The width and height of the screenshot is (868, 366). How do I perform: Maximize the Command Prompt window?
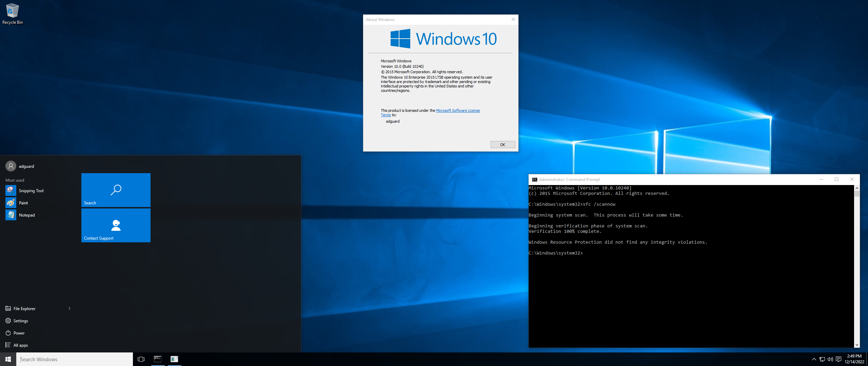coord(836,180)
